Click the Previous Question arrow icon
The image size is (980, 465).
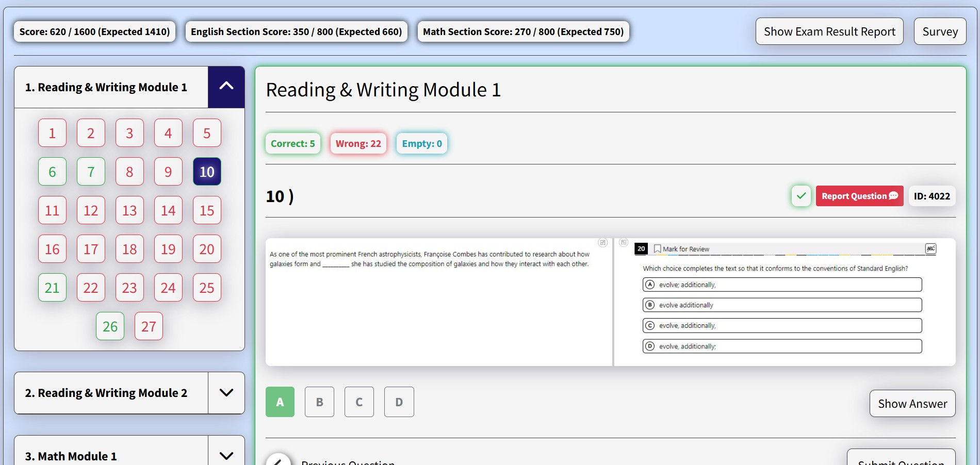(x=279, y=460)
